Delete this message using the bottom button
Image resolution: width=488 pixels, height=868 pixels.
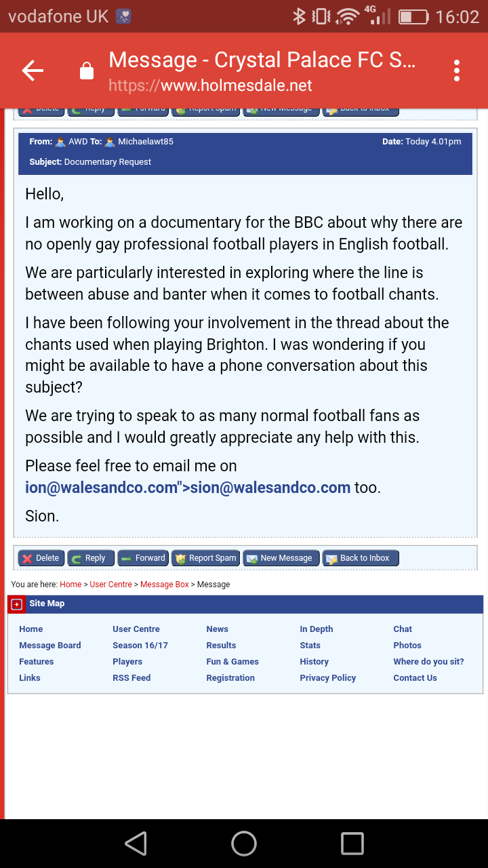click(x=41, y=558)
